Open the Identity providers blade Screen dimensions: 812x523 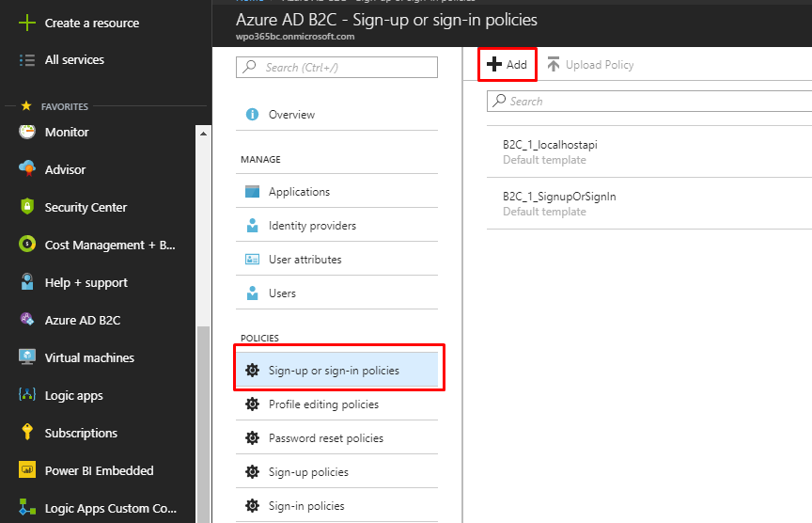pos(336,225)
